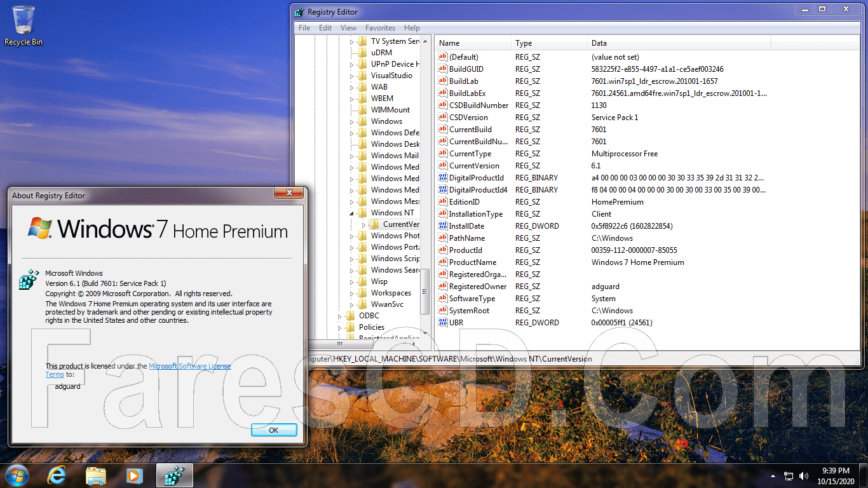Click the network icon in system tray
Viewport: 868px width, 488px height.
(x=789, y=475)
